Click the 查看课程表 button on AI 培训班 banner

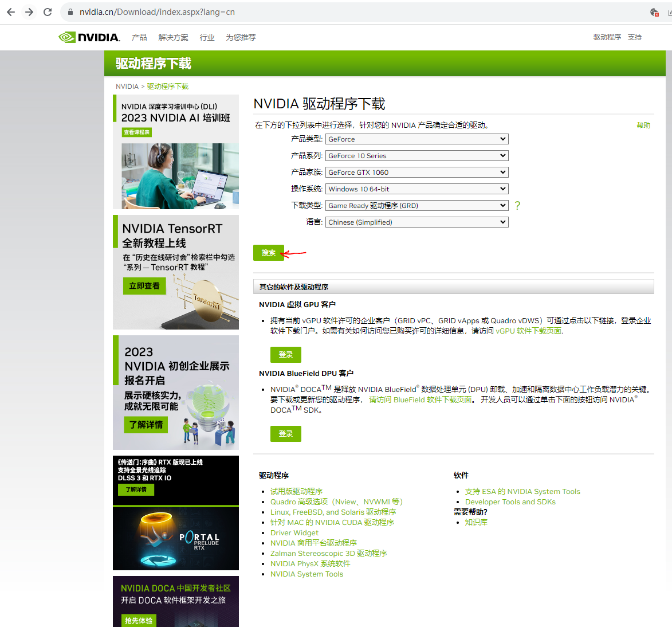137,132
